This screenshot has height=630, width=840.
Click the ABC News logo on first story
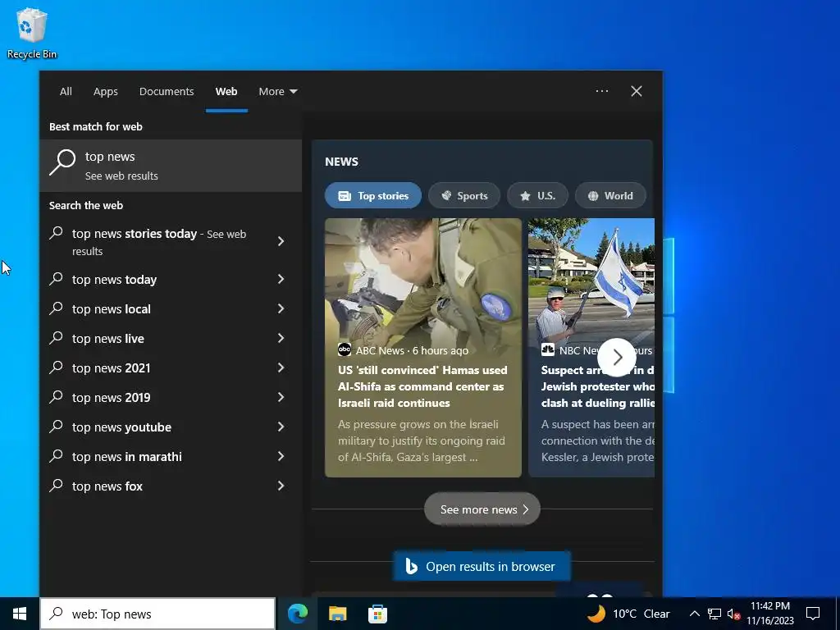coord(345,349)
